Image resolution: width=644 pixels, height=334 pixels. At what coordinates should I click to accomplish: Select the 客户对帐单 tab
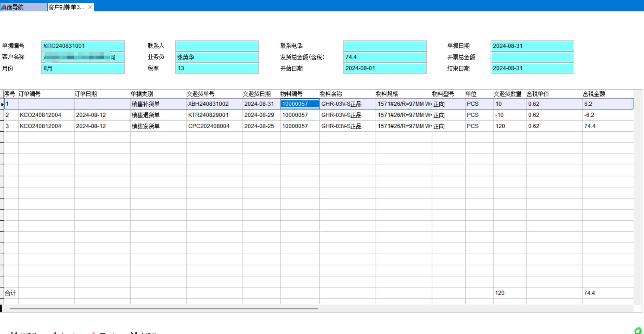[66, 7]
